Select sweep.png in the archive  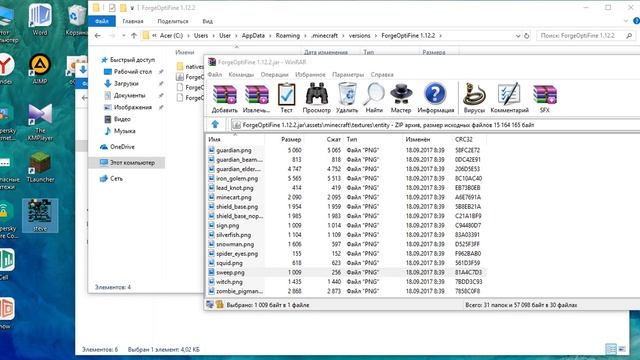point(230,272)
